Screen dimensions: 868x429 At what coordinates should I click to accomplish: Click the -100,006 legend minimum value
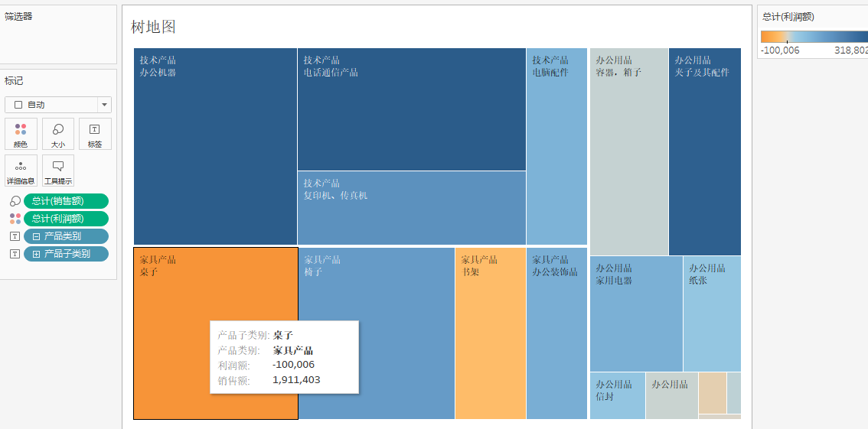780,50
